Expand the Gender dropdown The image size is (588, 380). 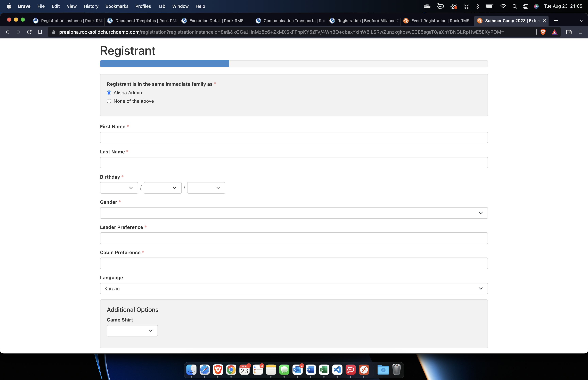point(294,213)
